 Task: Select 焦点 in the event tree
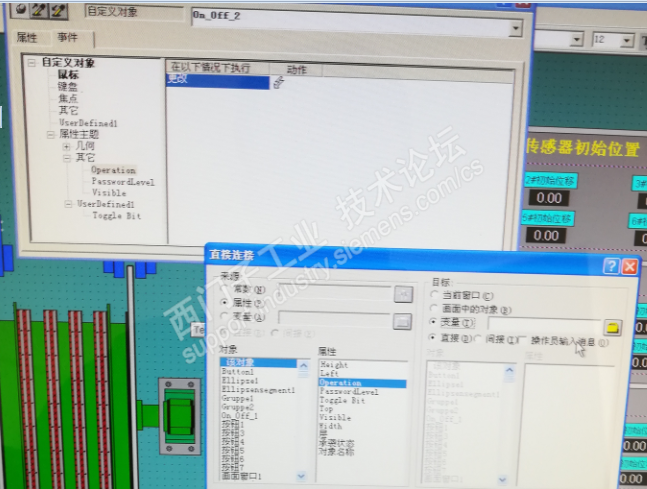(x=68, y=99)
